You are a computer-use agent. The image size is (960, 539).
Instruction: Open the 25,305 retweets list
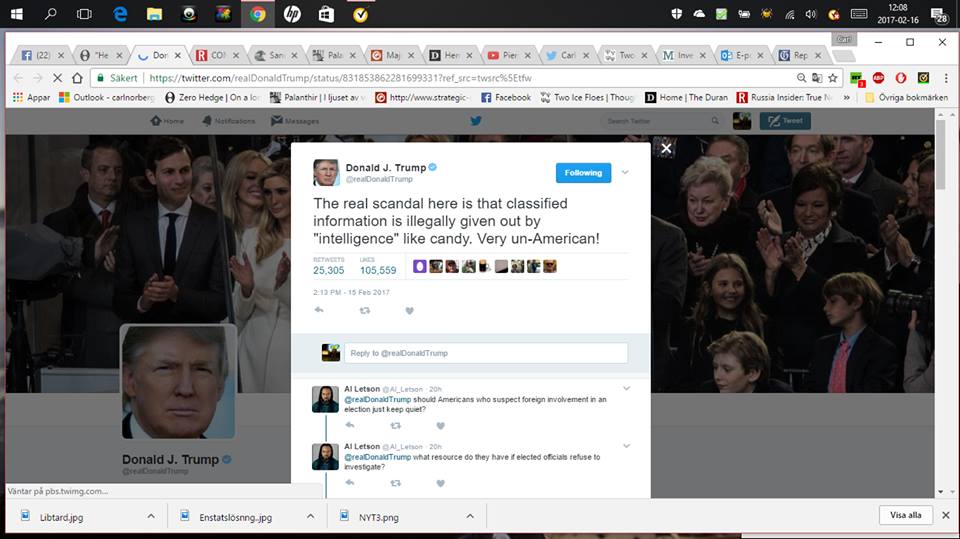pos(328,270)
